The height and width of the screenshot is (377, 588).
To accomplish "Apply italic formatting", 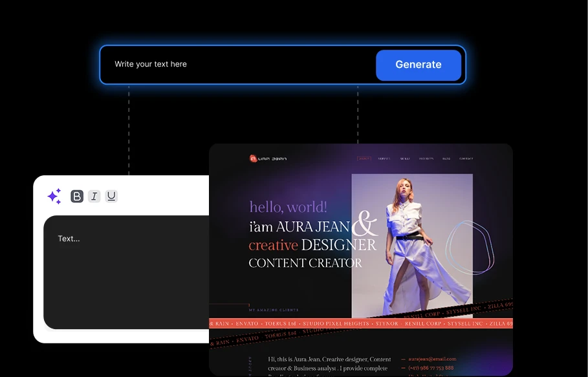I will (x=94, y=195).
